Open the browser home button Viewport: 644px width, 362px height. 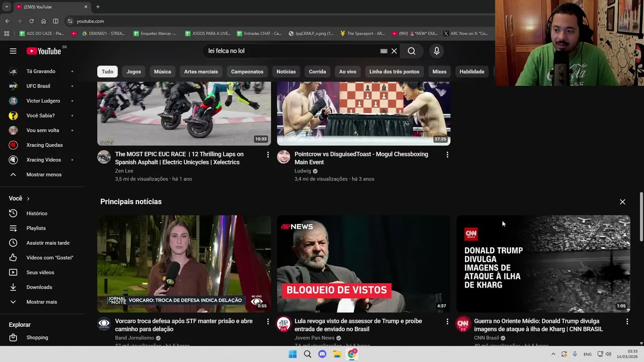click(x=43, y=21)
